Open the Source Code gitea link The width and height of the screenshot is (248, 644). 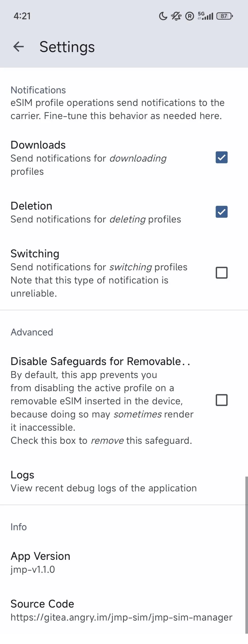click(121, 617)
